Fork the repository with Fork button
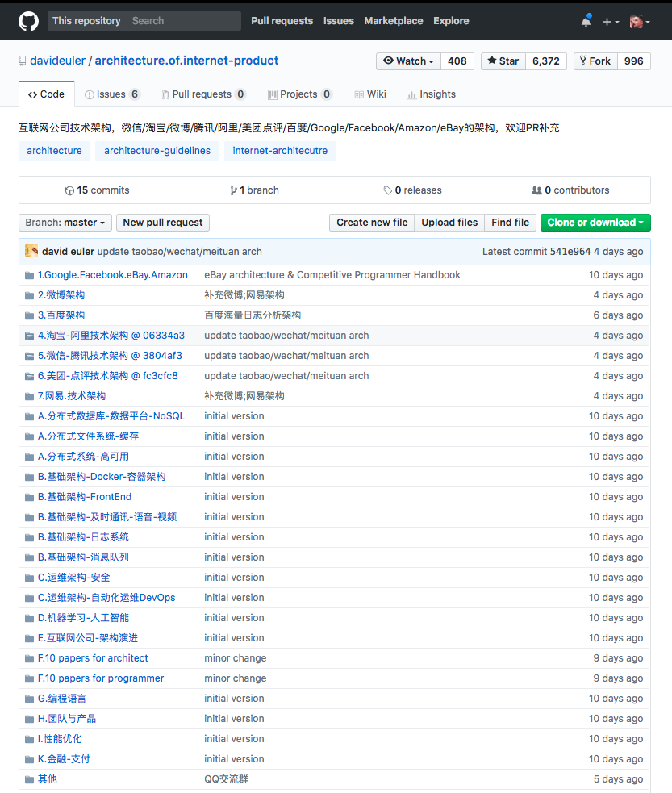Image resolution: width=672 pixels, height=793 pixels. tap(595, 61)
